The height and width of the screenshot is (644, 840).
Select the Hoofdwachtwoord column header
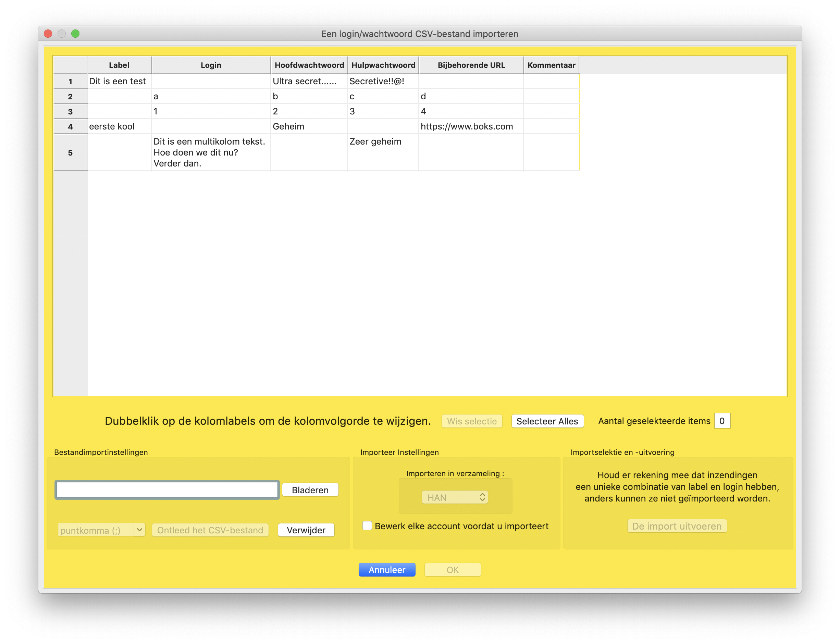point(309,65)
